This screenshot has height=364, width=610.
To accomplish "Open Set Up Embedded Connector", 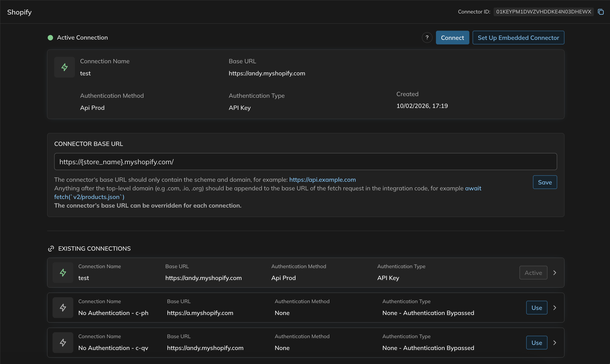I will click(518, 38).
